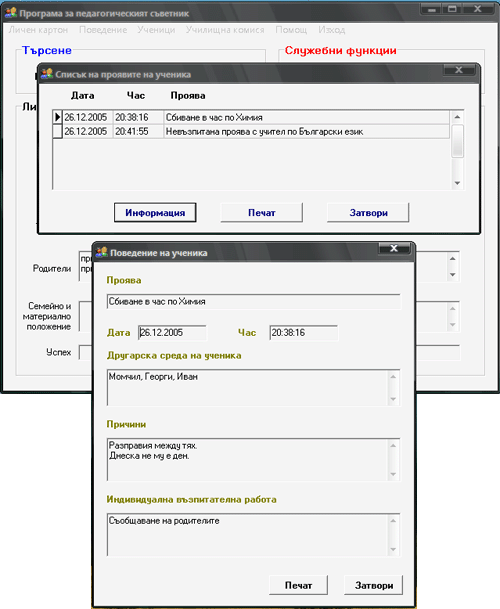The image size is (500, 609).
Task: Click the icon in 'Списък на проявите' title bar
Action: coord(47,73)
